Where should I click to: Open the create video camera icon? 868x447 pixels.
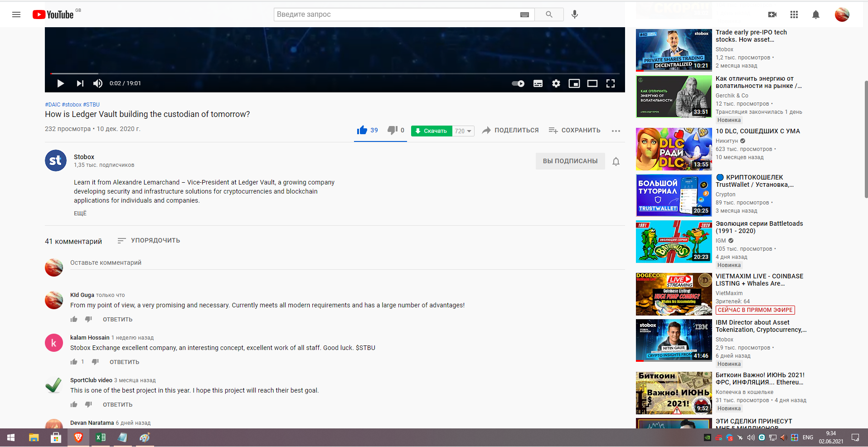[x=772, y=15]
